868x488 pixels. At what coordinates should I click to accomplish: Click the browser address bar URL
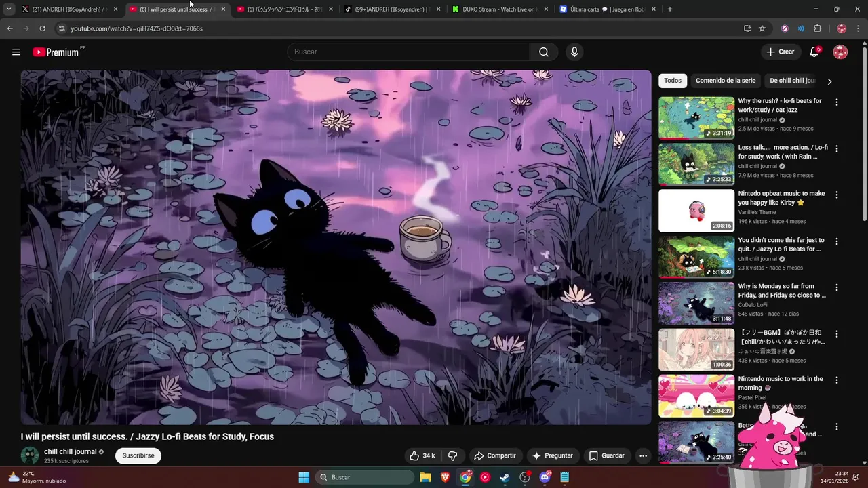(137, 28)
